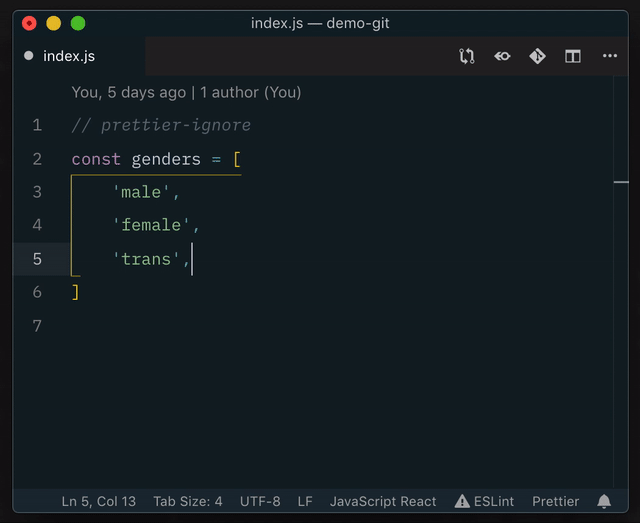Image resolution: width=640 pixels, height=523 pixels.
Task: Click line number 2 in the gutter
Action: click(37, 159)
